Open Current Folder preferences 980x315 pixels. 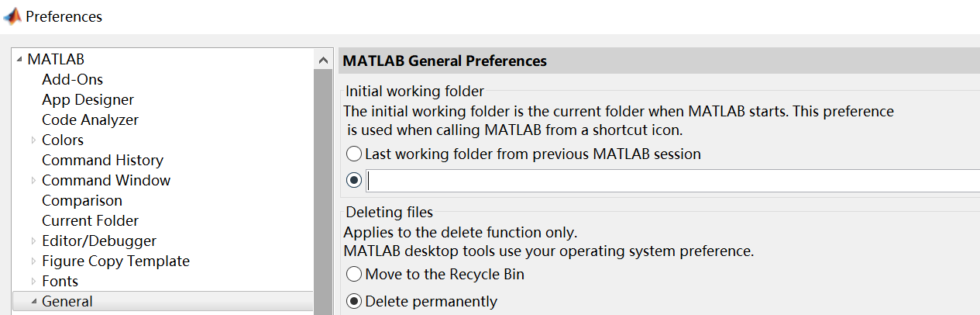90,221
